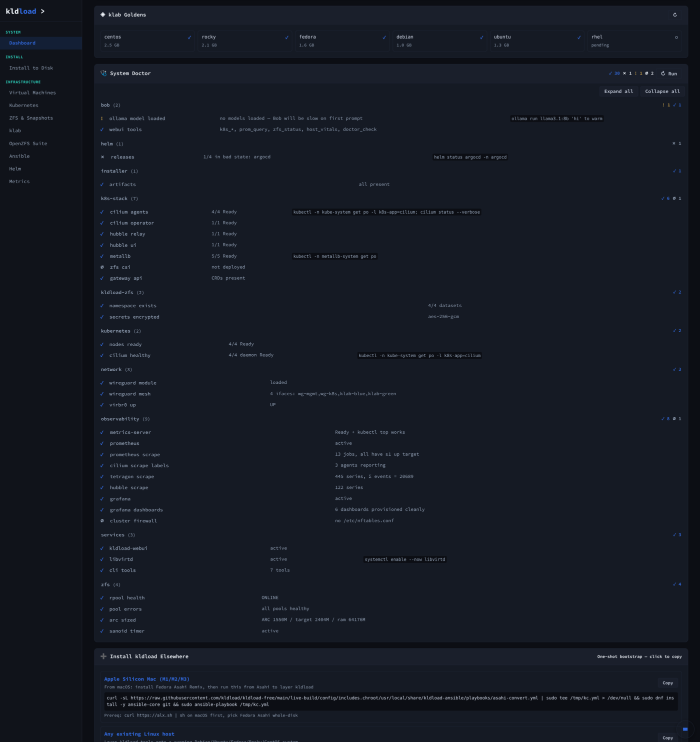Collapse the zfs check group
Viewport: 700px width, 742px height.
coord(391,584)
